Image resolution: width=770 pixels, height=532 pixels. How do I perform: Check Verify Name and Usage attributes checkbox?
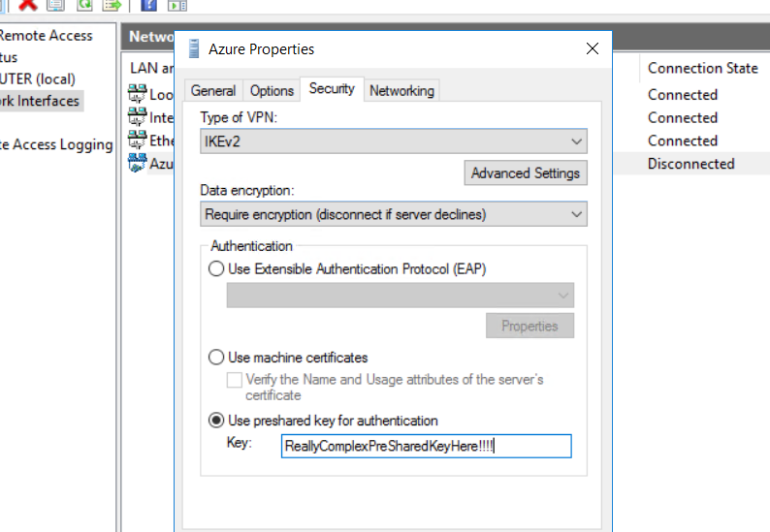tap(234, 380)
